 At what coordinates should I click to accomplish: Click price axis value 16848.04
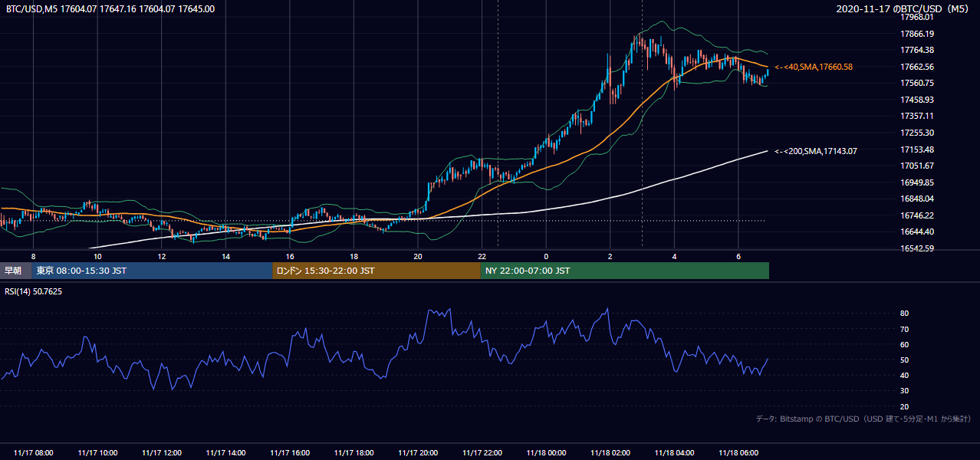click(917, 199)
